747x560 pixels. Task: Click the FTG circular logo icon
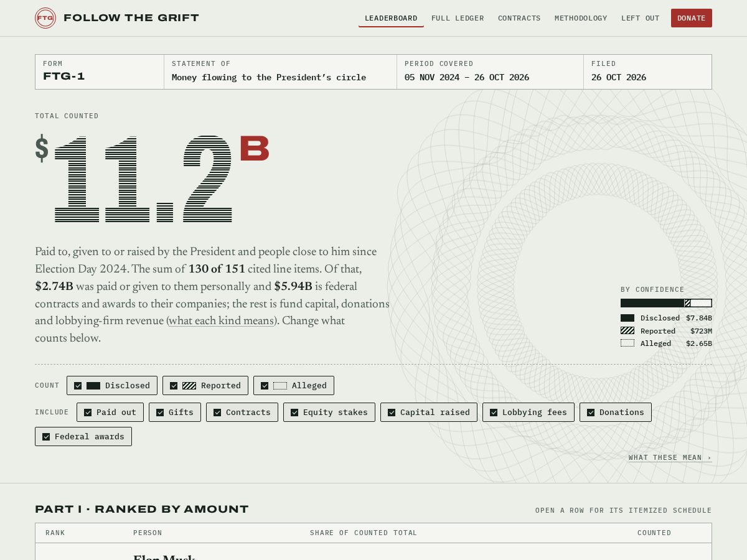(x=45, y=18)
